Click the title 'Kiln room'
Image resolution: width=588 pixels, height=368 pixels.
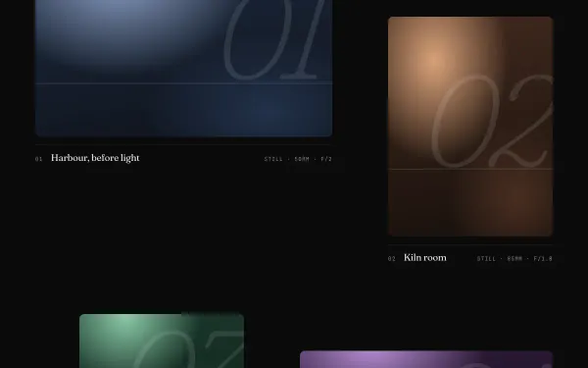coord(425,258)
